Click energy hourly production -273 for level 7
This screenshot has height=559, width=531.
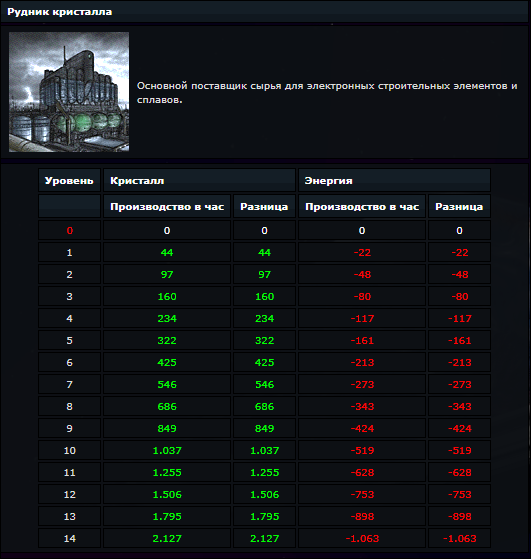click(x=362, y=385)
